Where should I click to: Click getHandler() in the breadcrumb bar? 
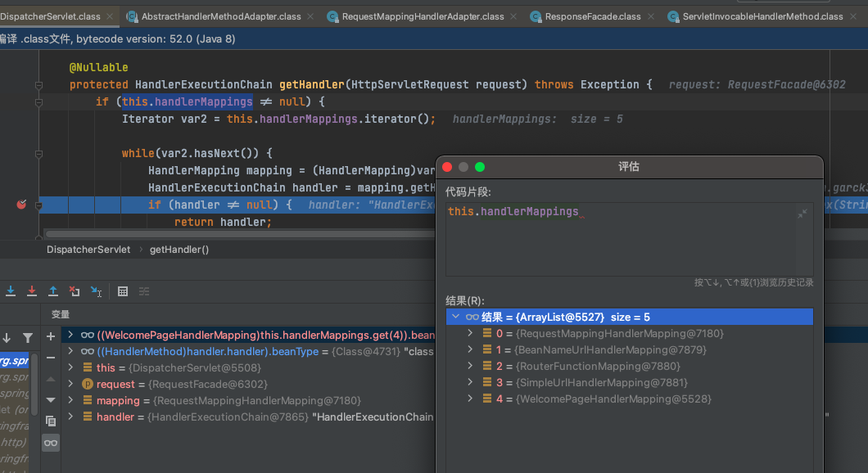point(179,250)
